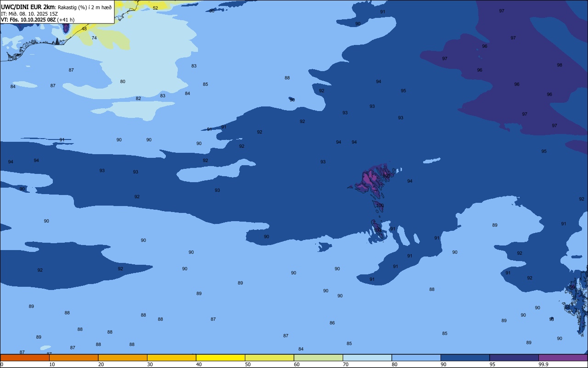Select the bright yellow 40–50 colorbar segment
This screenshot has width=588, height=368.
click(x=220, y=357)
